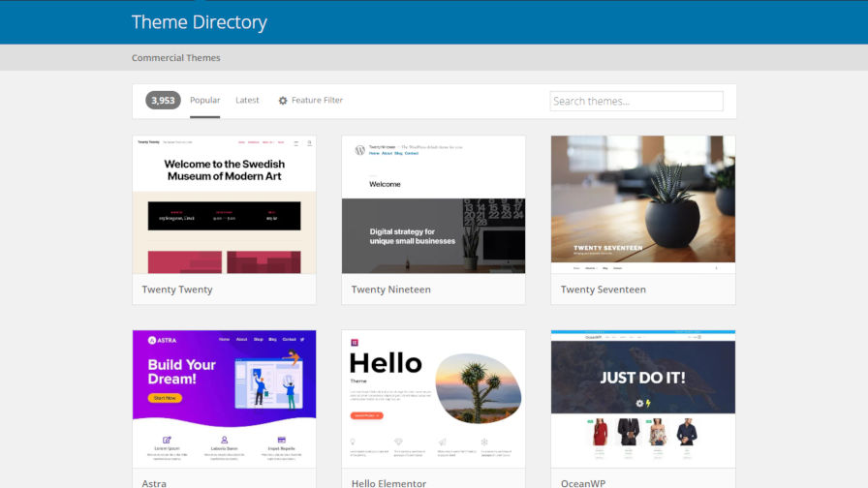868x488 pixels.
Task: Click the 3,953 theme count badge
Action: [x=163, y=101]
